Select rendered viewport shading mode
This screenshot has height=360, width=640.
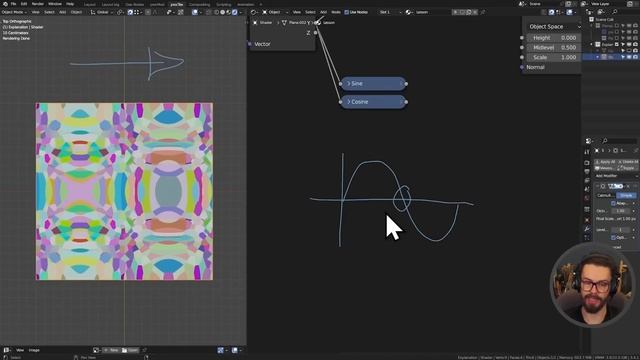tap(235, 12)
